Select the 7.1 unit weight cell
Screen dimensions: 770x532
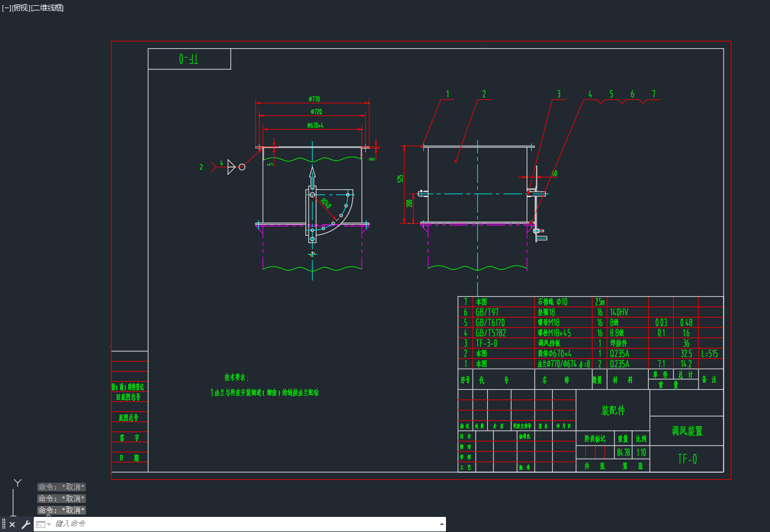(661, 364)
